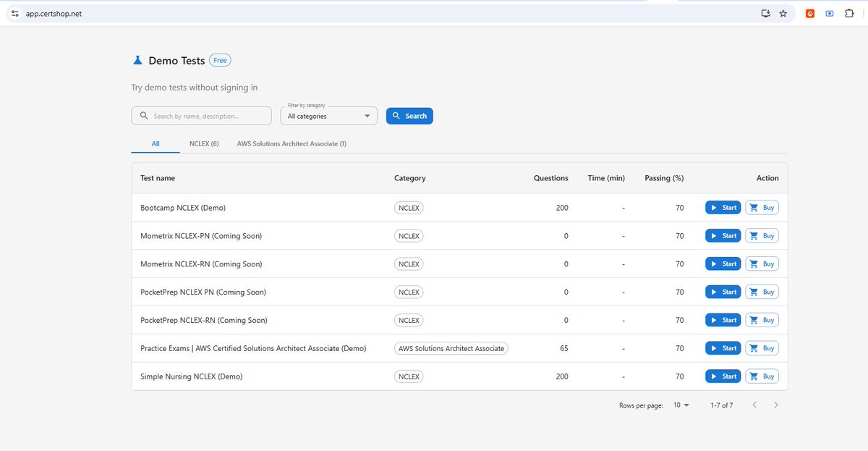Click NCLEX chip in Simple Nursing row
This screenshot has height=451, width=868.
point(409,376)
